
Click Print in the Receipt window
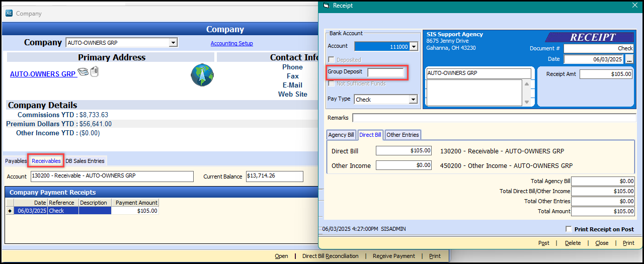[x=628, y=243]
